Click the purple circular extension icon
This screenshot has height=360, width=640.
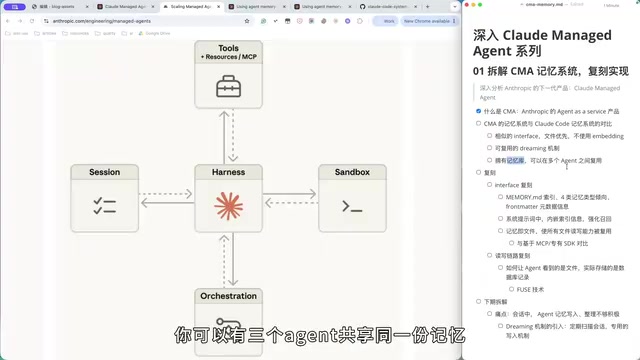(x=347, y=21)
